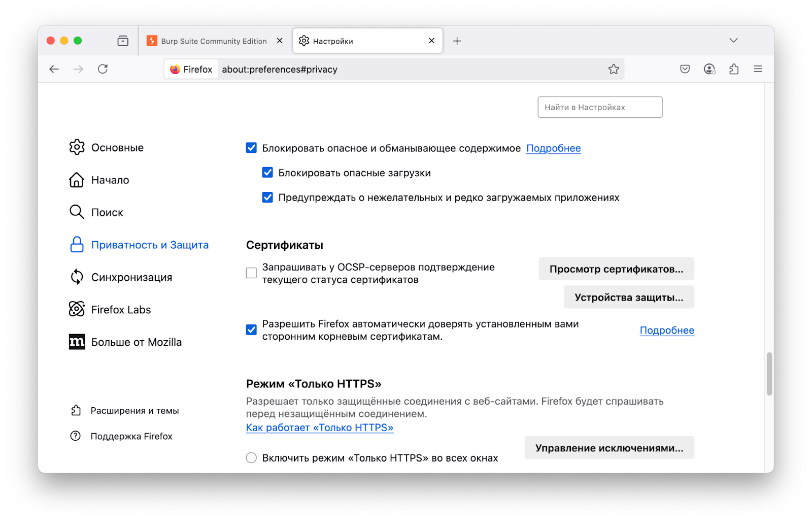The image size is (812, 523).
Task: Click the Начало home icon in sidebar
Action: 77,180
